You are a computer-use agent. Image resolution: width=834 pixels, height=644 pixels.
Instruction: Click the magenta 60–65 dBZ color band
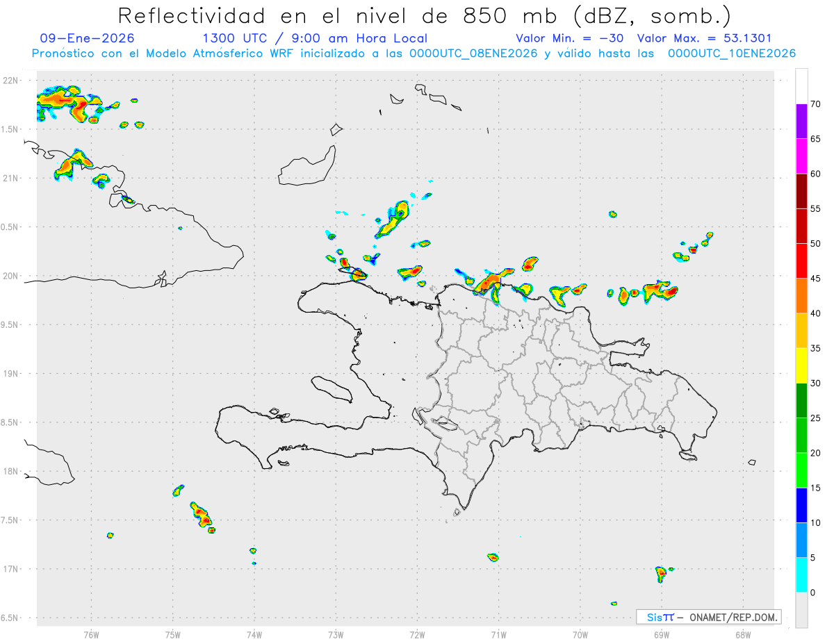click(801, 156)
